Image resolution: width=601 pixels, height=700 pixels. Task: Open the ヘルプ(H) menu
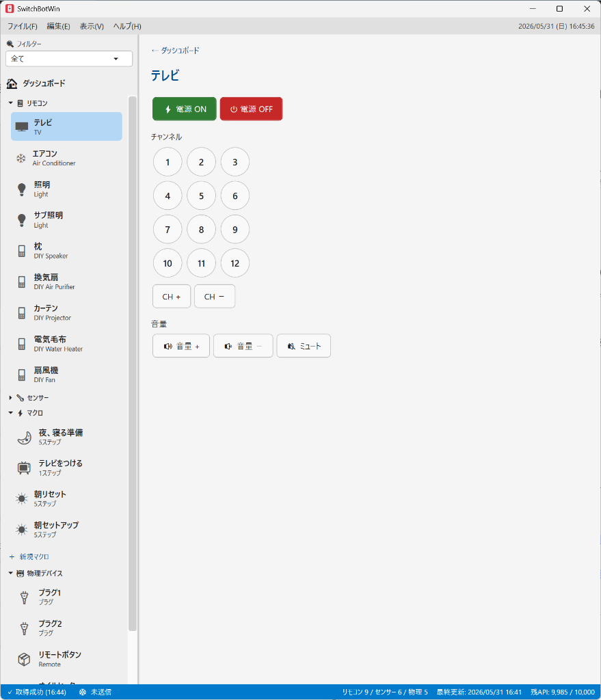click(127, 27)
